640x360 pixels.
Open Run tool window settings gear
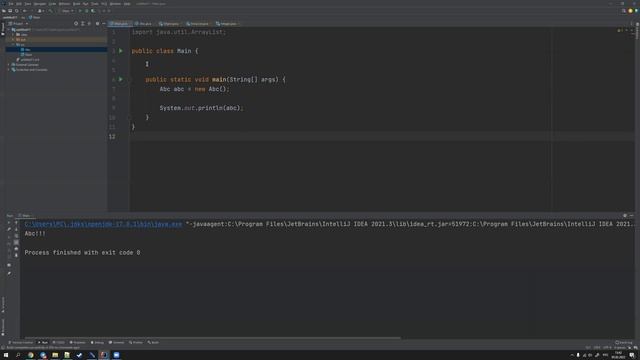625,216
